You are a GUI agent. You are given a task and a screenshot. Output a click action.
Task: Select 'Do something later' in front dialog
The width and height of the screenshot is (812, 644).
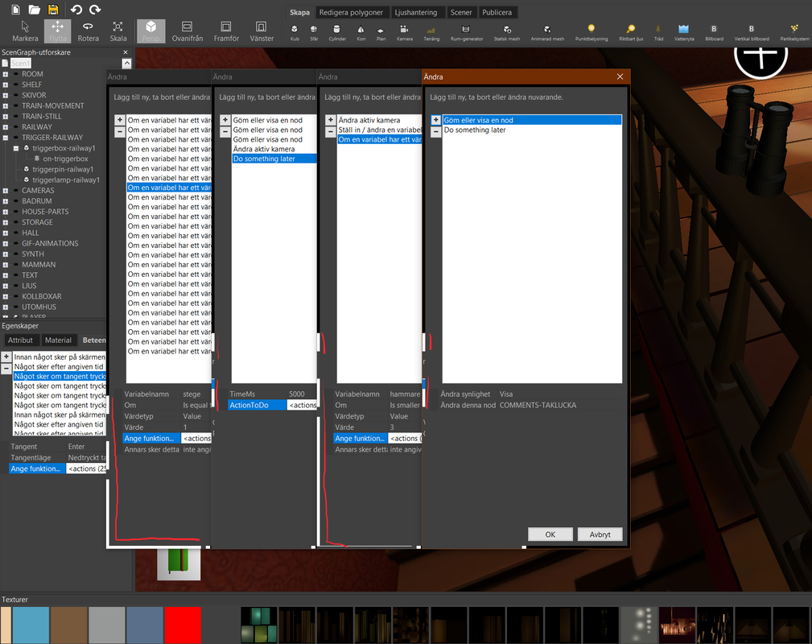coord(532,130)
